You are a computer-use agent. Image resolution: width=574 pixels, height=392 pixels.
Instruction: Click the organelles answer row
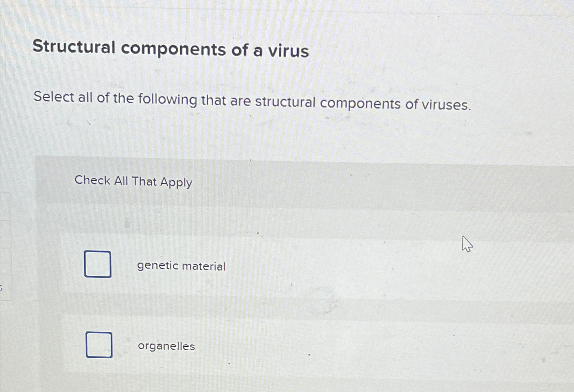point(273,345)
